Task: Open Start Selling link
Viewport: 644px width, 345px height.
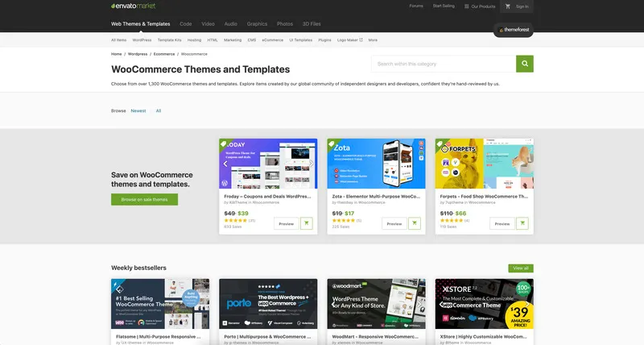Action: pyautogui.click(x=444, y=6)
